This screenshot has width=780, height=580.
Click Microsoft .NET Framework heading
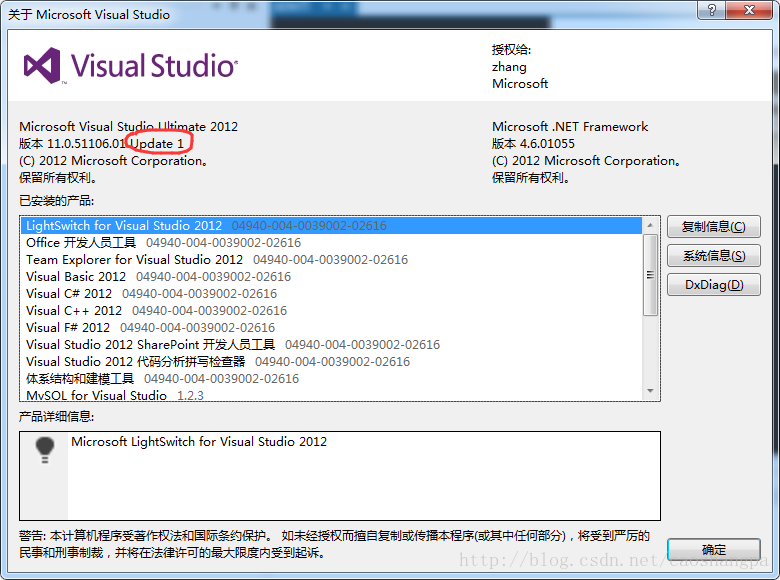tap(570, 126)
